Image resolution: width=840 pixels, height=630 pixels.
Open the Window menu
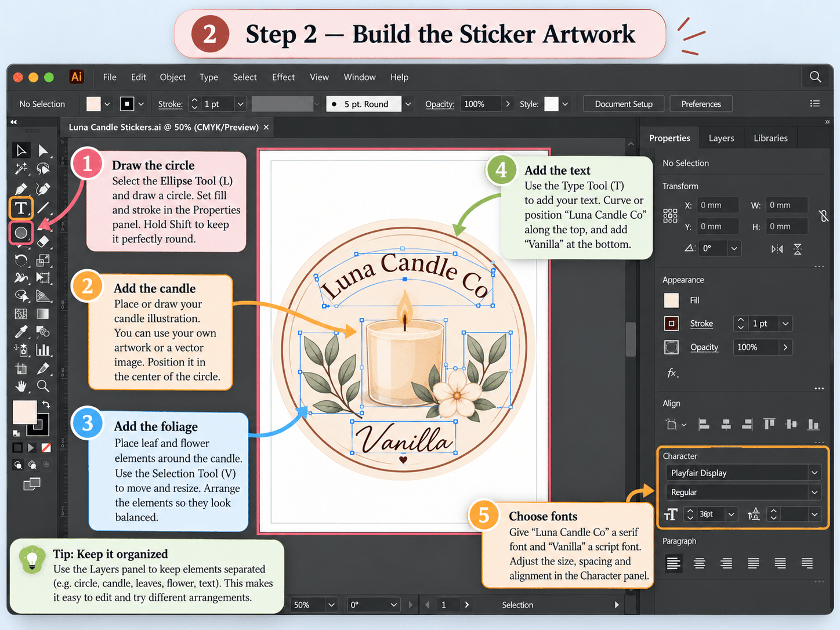click(360, 77)
